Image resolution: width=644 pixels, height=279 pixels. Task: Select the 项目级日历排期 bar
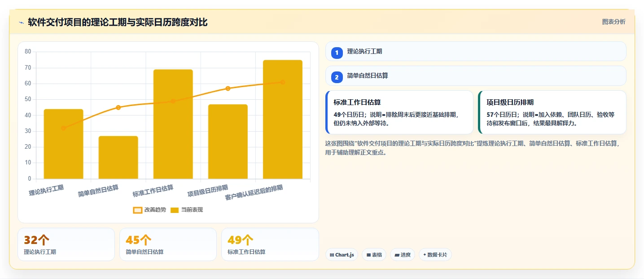pyautogui.click(x=228, y=142)
